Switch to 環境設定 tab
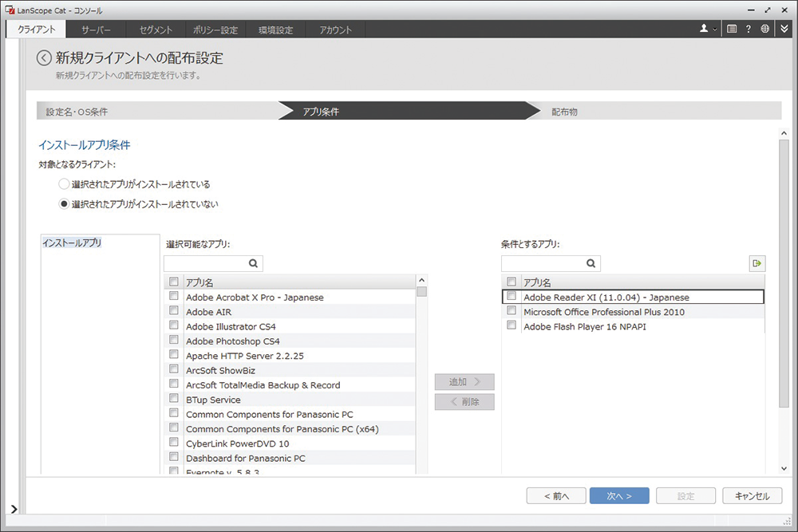The width and height of the screenshot is (798, 532). point(275,30)
